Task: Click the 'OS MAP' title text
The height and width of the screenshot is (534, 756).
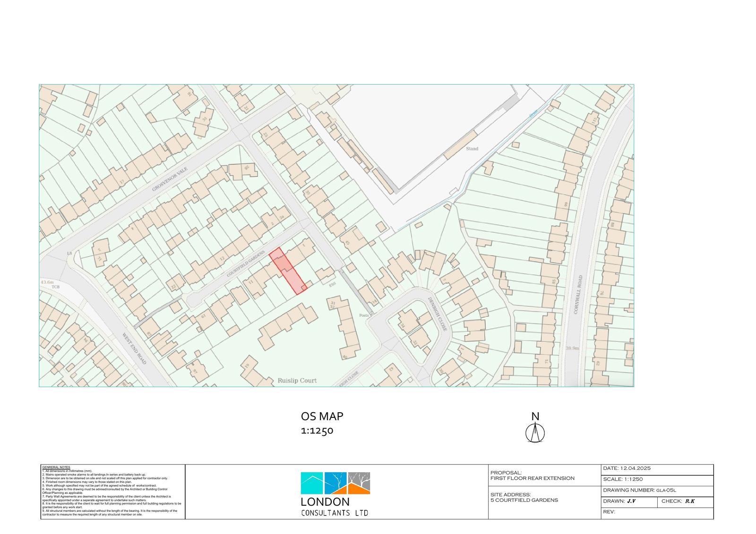Action: click(x=322, y=416)
